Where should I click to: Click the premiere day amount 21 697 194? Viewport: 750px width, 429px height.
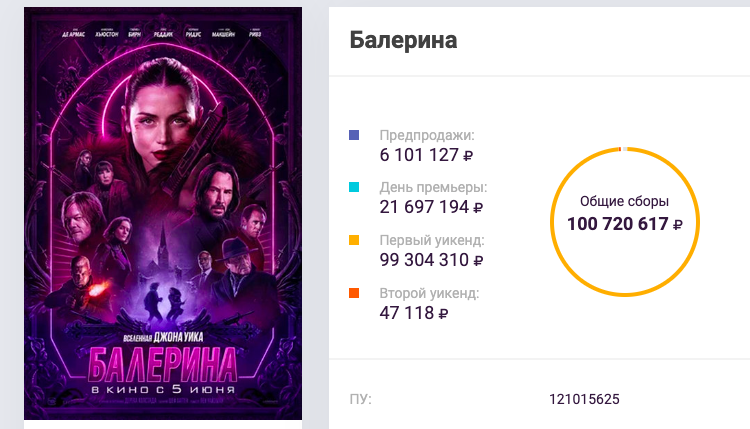(x=424, y=208)
